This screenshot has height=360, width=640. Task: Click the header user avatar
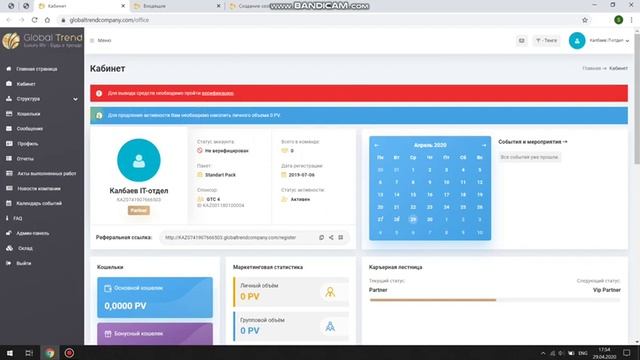coord(577,40)
